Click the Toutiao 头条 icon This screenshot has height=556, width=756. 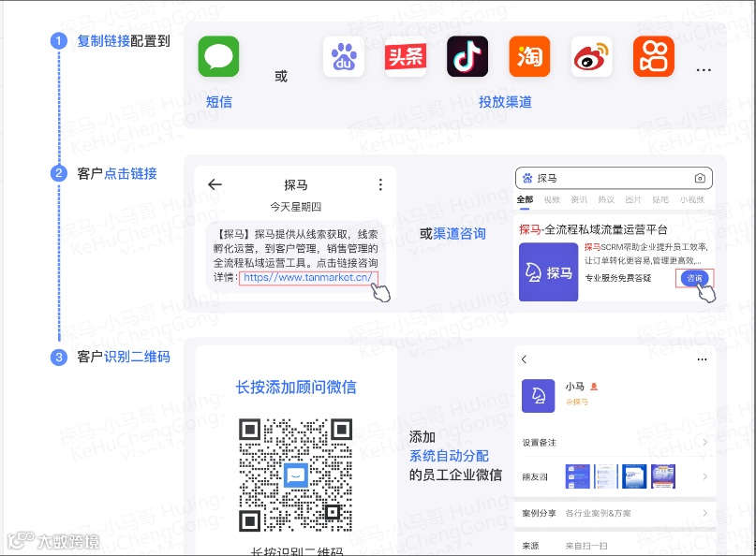tap(406, 56)
